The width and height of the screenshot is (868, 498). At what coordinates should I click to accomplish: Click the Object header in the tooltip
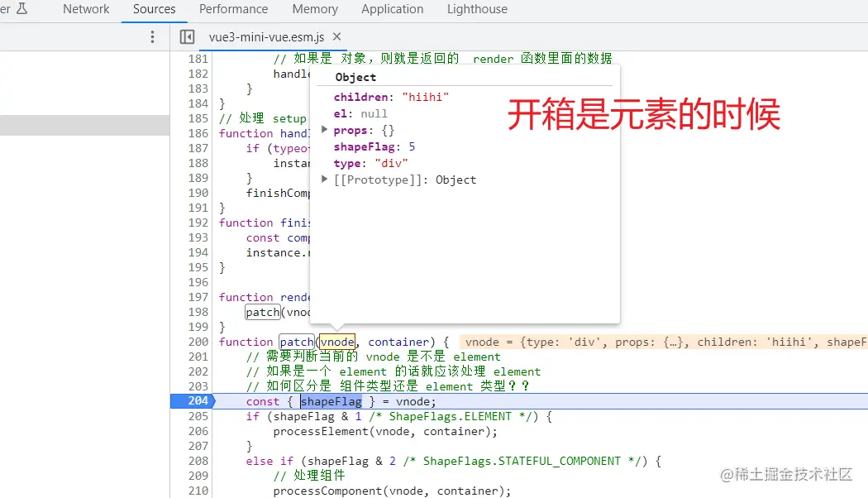pos(355,77)
